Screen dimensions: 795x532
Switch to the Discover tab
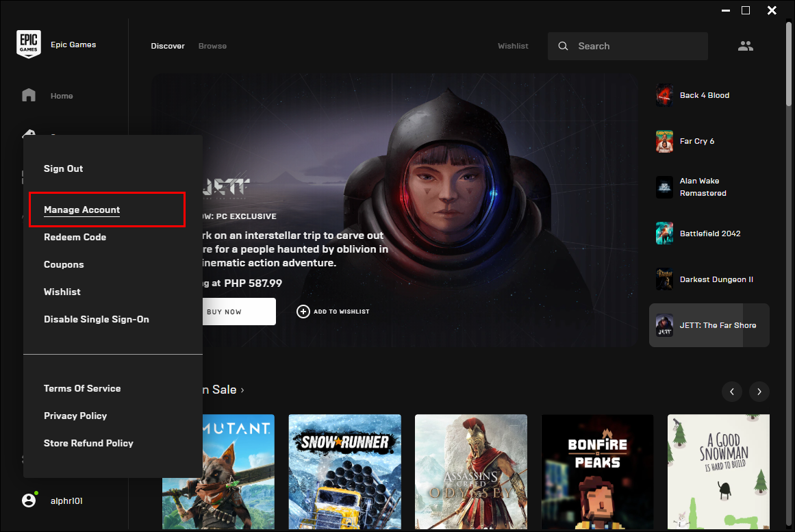168,46
